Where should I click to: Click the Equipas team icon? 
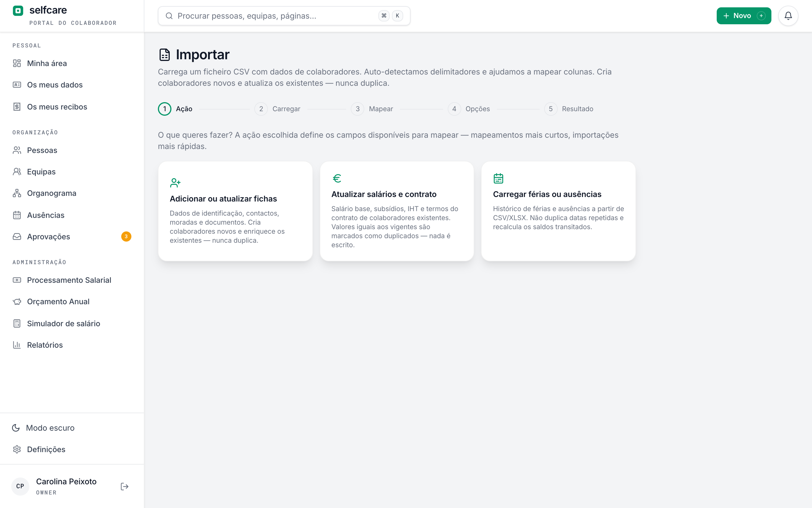point(17,172)
